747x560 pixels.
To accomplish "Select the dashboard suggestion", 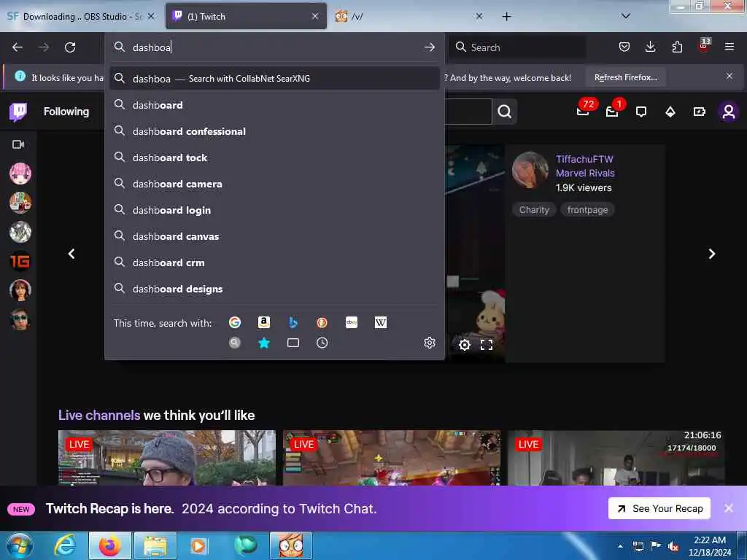I will click(274, 105).
